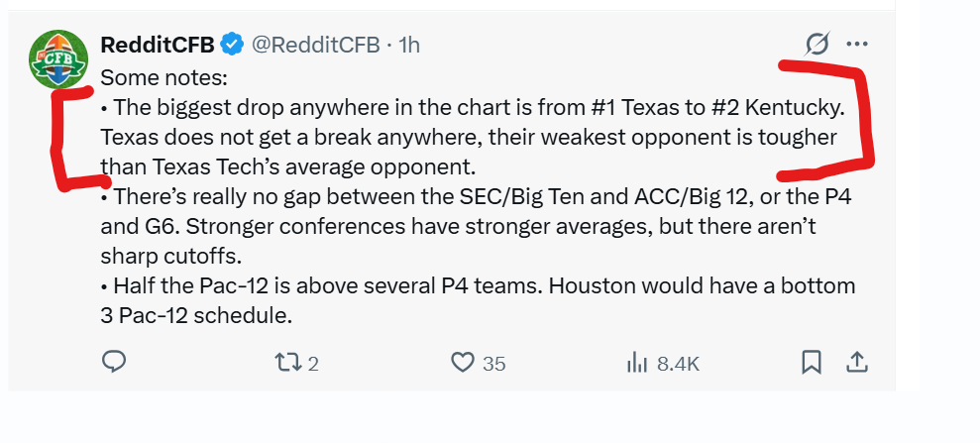The height and width of the screenshot is (443, 980).
Task: Click the share upload arrow icon
Action: pos(857,362)
